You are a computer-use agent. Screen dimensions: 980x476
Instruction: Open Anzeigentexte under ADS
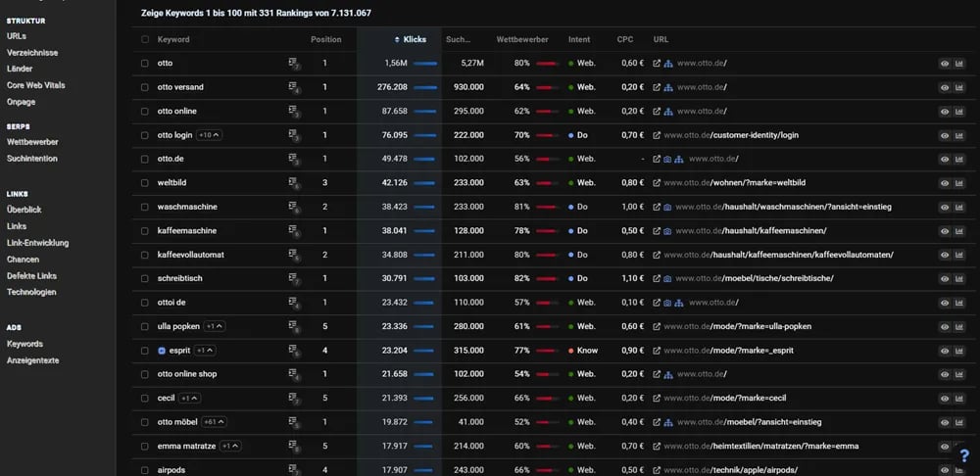point(32,360)
